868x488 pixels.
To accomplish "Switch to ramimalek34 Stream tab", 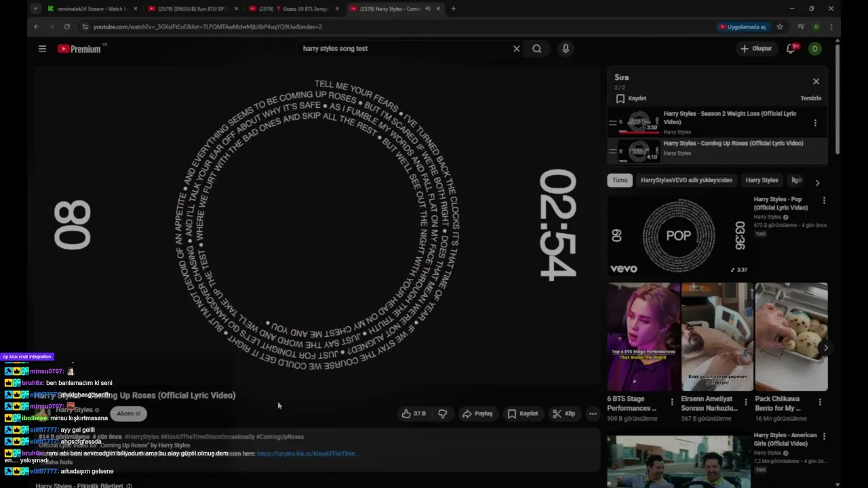I will coord(92,9).
